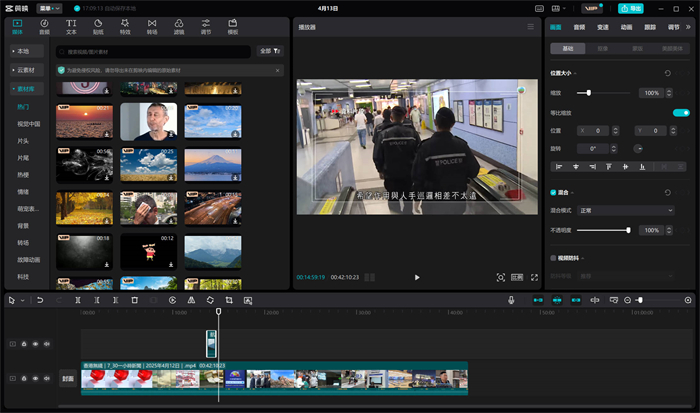Enable the 视频防抖 stabilization checkbox

tap(553, 258)
